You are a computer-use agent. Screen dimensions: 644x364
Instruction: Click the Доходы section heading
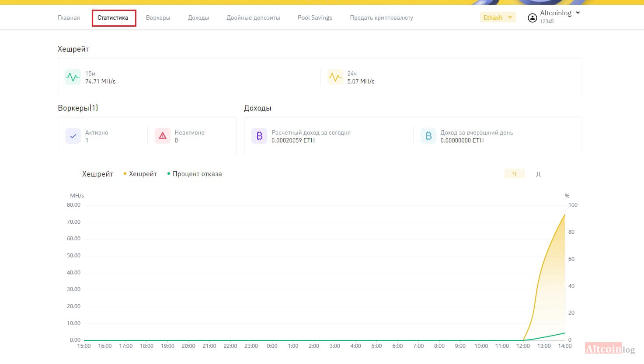point(258,108)
